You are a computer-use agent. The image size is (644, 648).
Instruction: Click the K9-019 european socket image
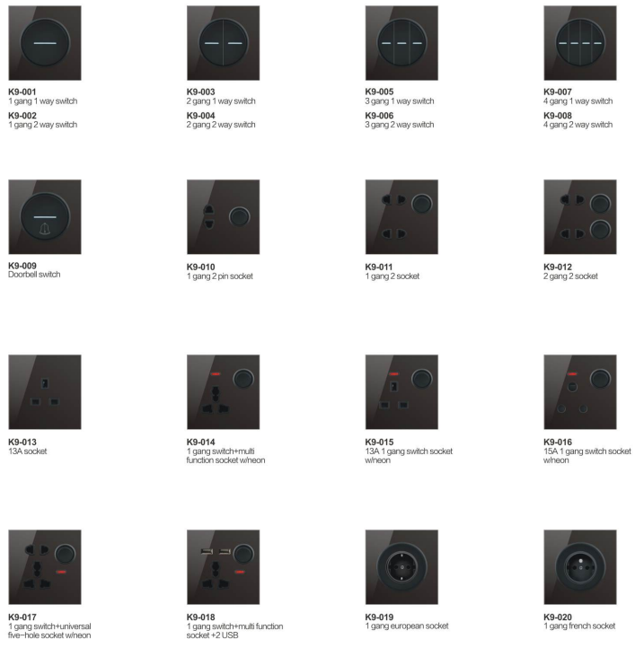click(x=401, y=567)
